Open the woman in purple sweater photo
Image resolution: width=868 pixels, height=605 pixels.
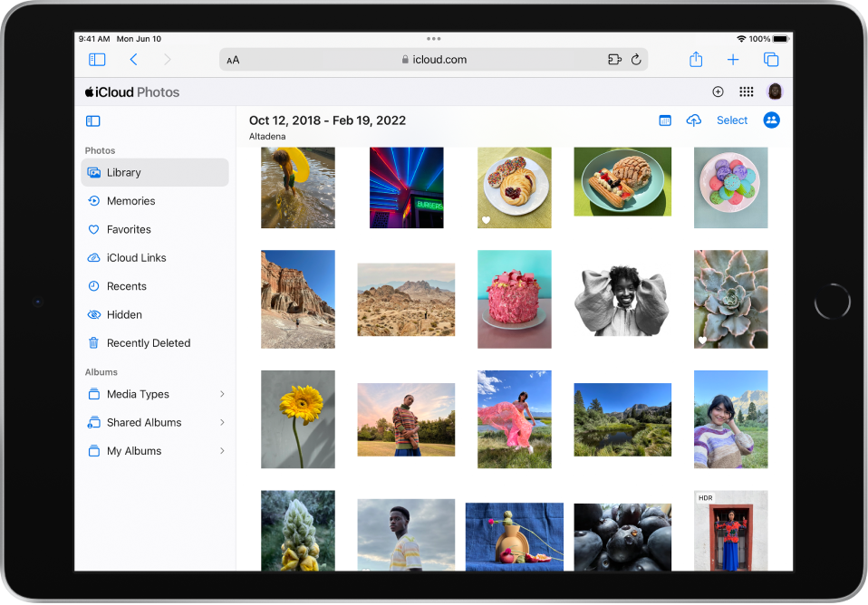pos(730,419)
